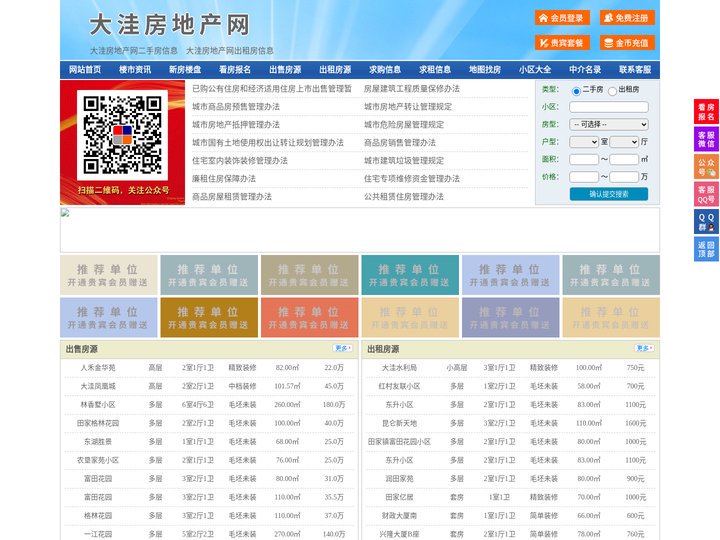Screen dimensions: 720x540
Task: Open the 城市房地产抵押管理办法 link
Action: 236,124
